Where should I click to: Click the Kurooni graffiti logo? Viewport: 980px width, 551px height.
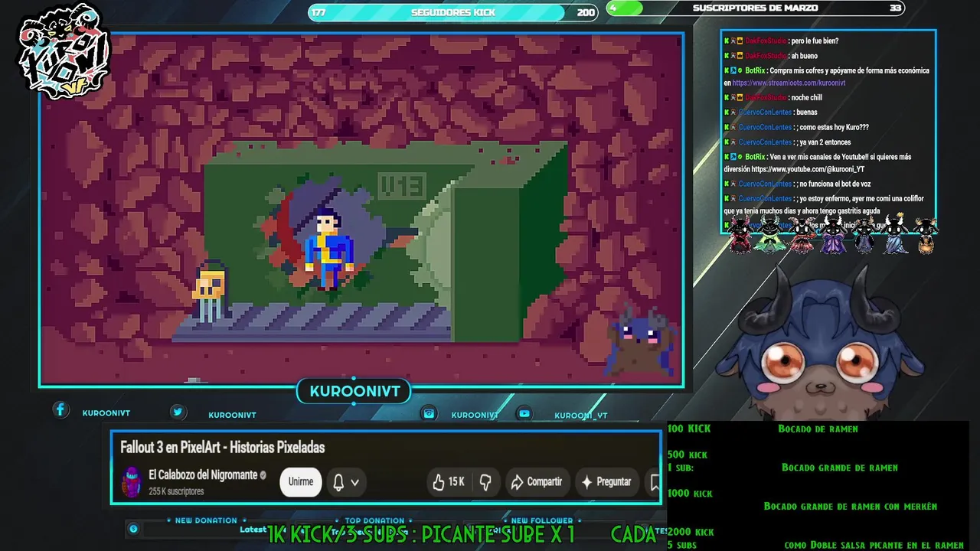65,52
